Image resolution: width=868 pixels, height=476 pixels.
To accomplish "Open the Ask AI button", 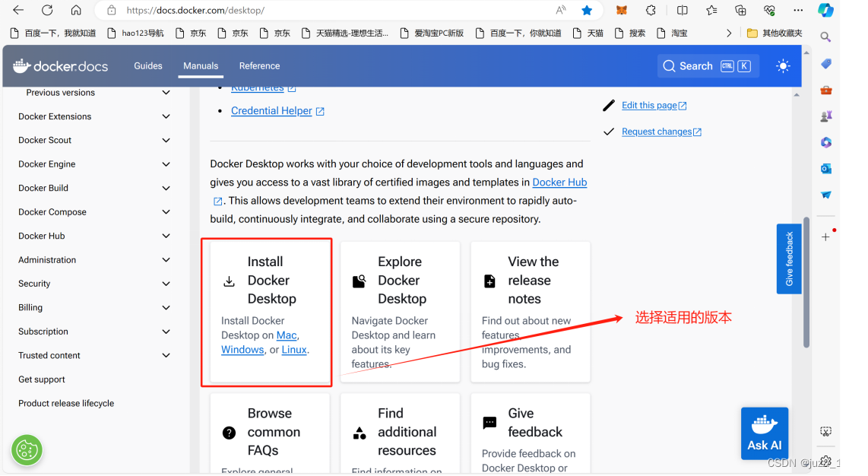I will click(765, 433).
